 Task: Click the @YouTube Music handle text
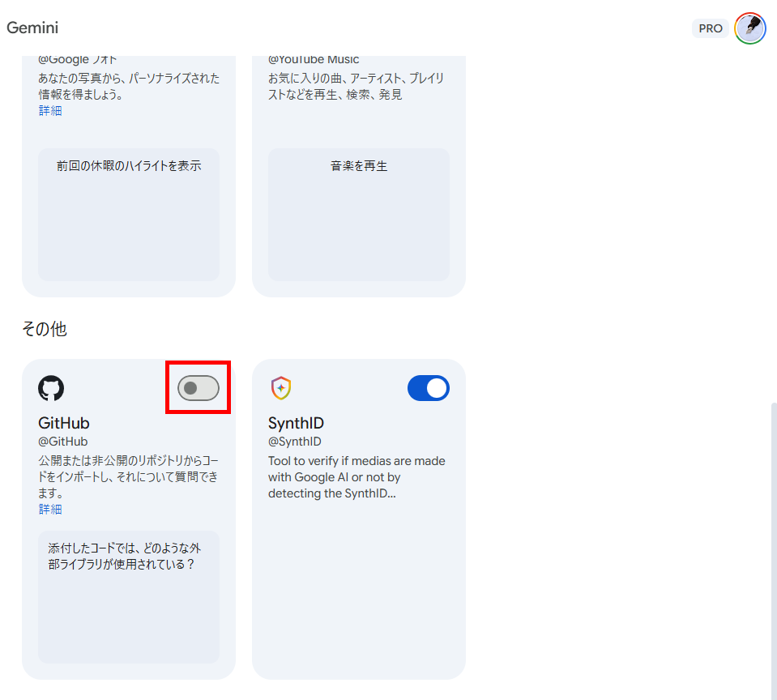[314, 59]
